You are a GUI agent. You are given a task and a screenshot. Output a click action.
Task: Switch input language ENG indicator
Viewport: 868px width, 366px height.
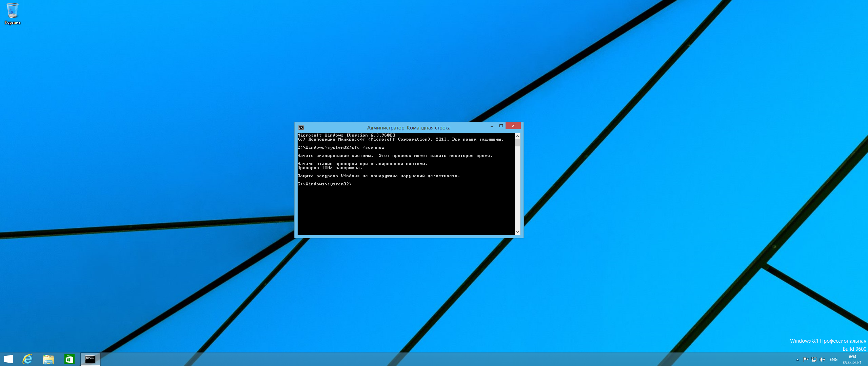(833, 360)
